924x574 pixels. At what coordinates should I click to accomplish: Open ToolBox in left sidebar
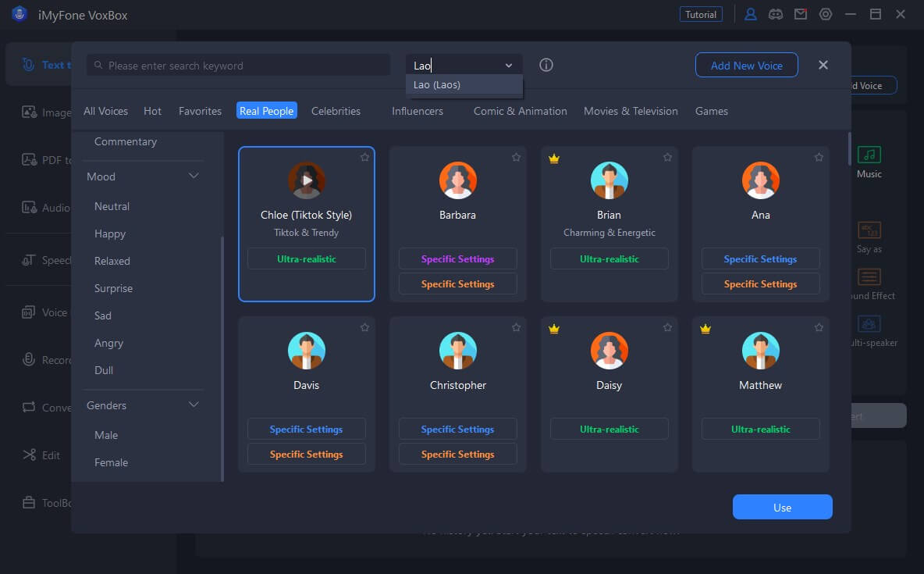click(x=47, y=503)
